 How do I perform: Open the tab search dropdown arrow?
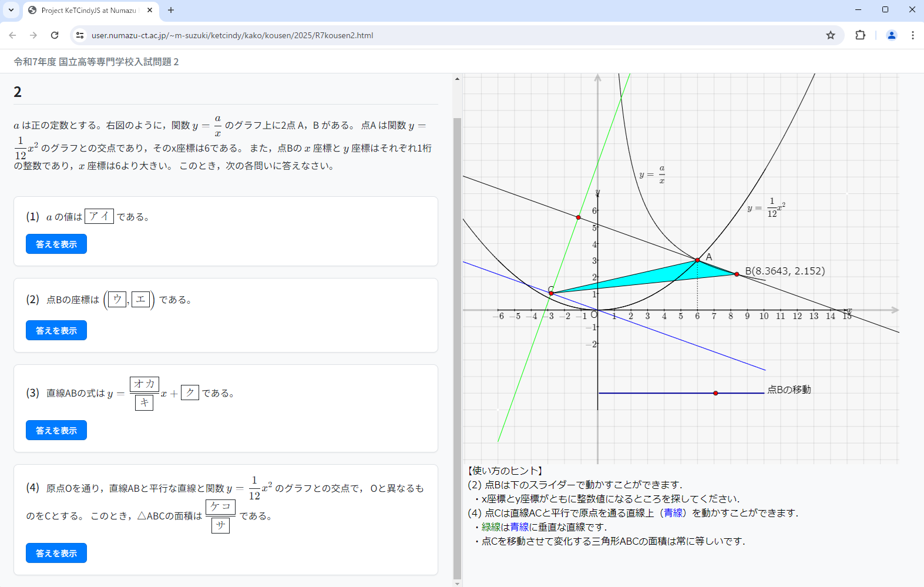(11, 10)
